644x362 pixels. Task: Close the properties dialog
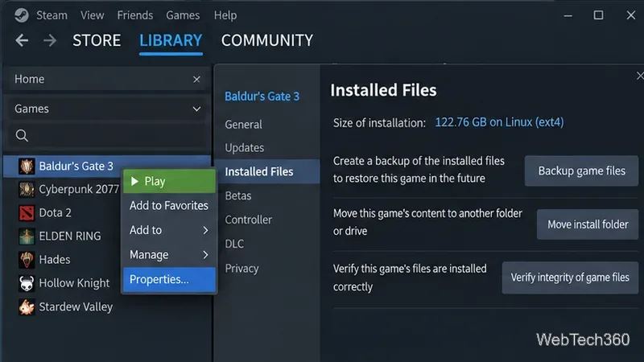640,76
